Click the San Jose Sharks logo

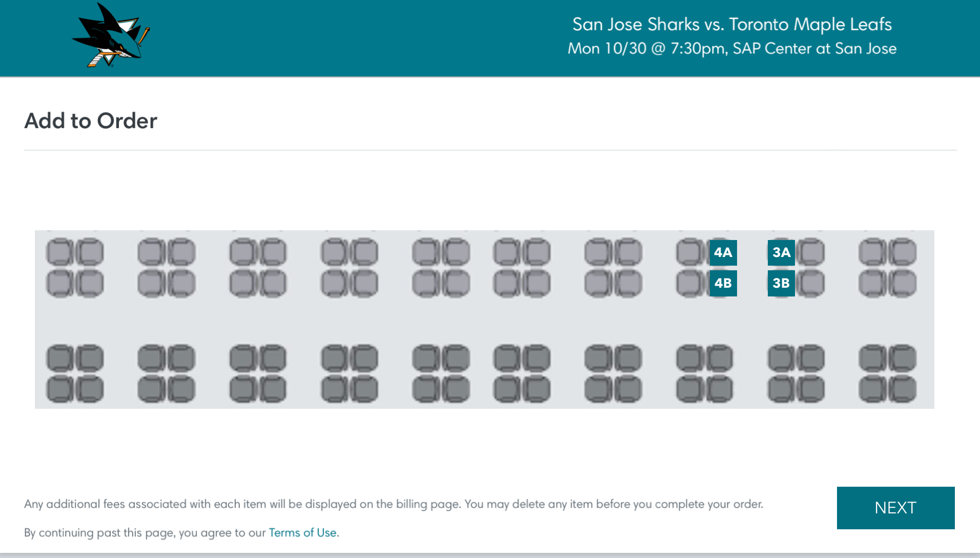click(x=111, y=36)
